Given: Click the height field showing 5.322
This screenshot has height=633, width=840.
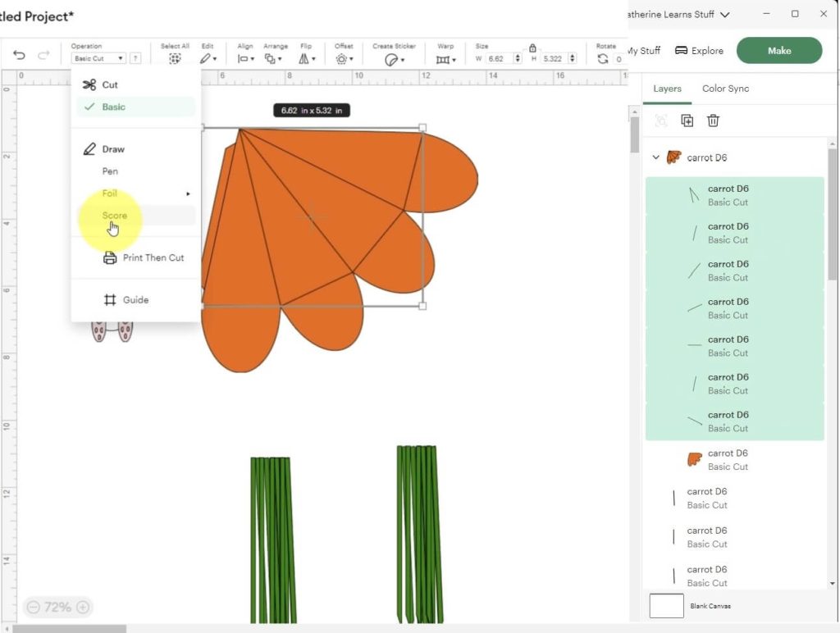Looking at the screenshot, I should click(555, 58).
